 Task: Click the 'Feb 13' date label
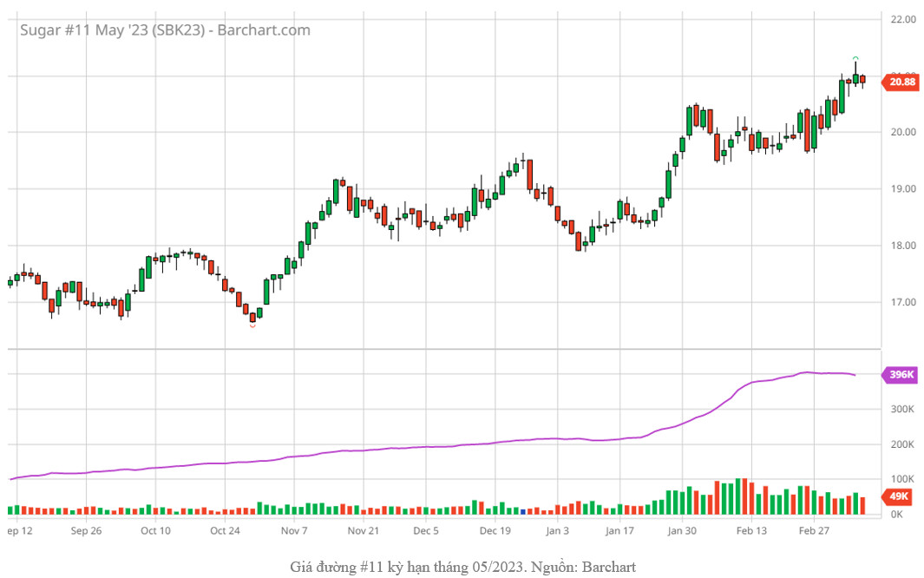tap(751, 531)
